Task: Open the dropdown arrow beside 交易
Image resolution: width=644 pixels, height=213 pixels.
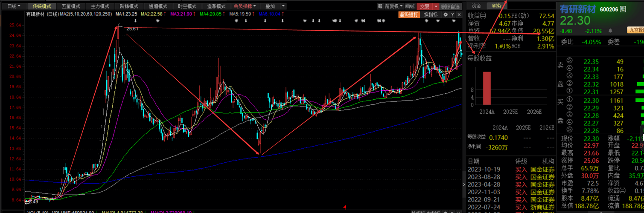Action: click(x=436, y=6)
